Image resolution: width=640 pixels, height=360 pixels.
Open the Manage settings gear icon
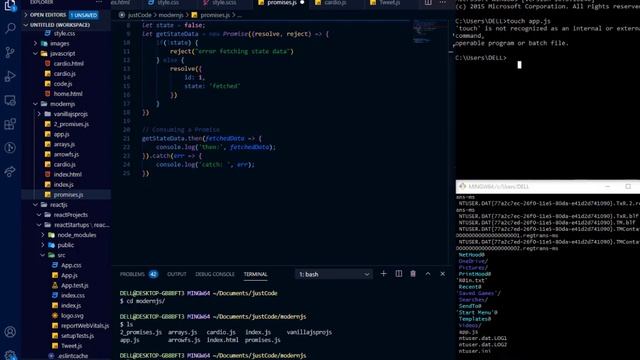pyautogui.click(x=10, y=355)
